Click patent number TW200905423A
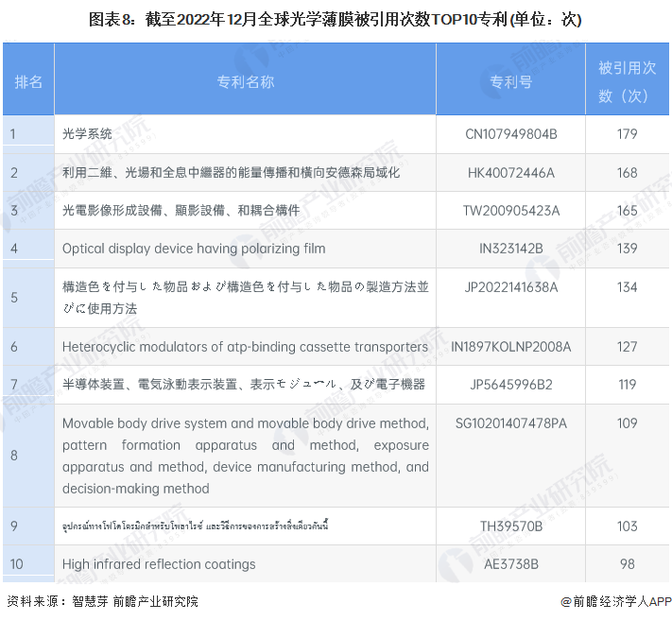Viewport: 672px width, 621px height. pos(510,211)
